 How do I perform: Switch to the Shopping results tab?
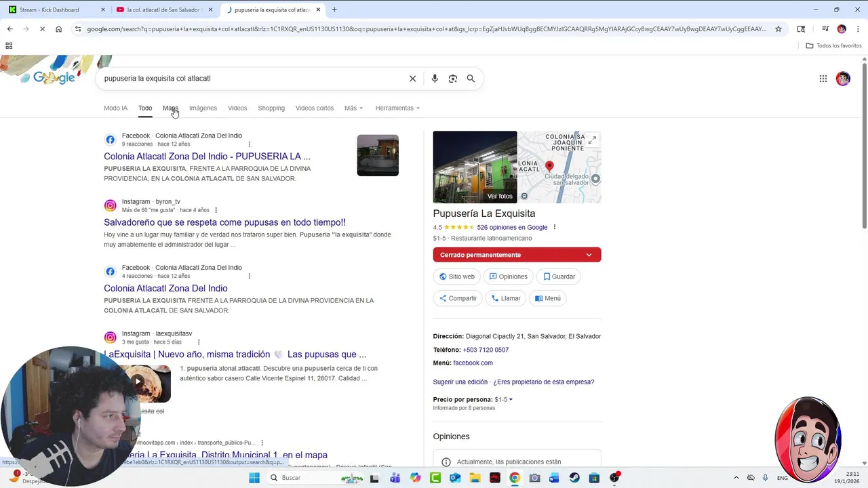[x=271, y=108]
